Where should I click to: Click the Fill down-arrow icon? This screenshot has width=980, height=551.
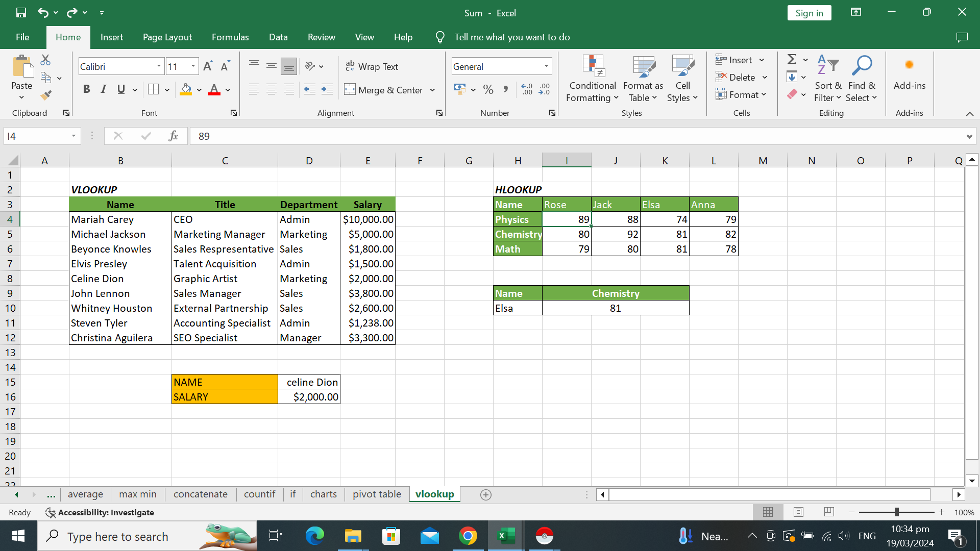click(x=792, y=77)
